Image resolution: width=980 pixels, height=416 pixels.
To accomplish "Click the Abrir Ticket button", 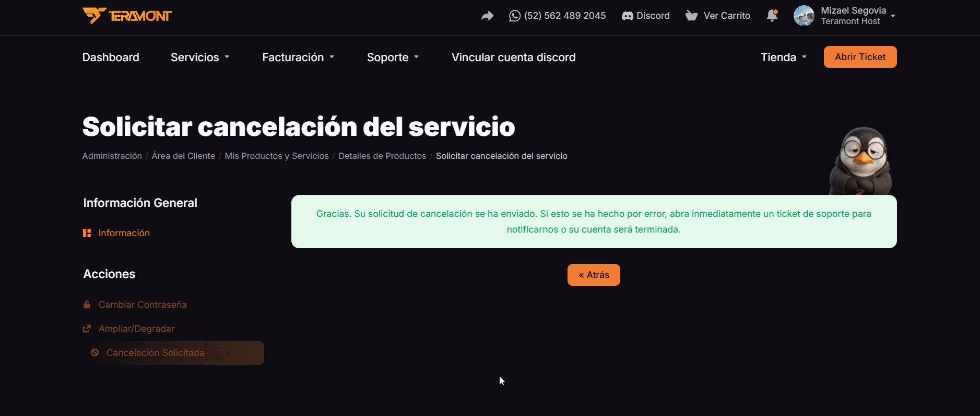I will [860, 57].
